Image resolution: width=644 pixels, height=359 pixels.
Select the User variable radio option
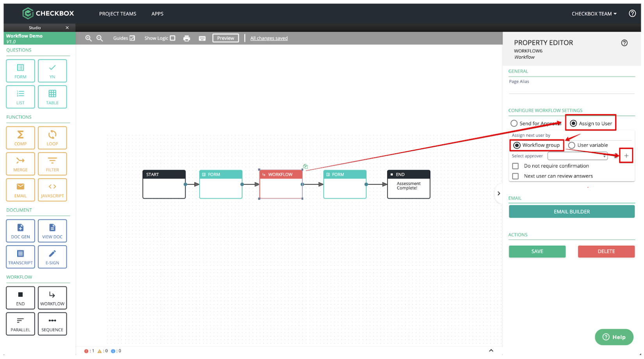pos(572,145)
